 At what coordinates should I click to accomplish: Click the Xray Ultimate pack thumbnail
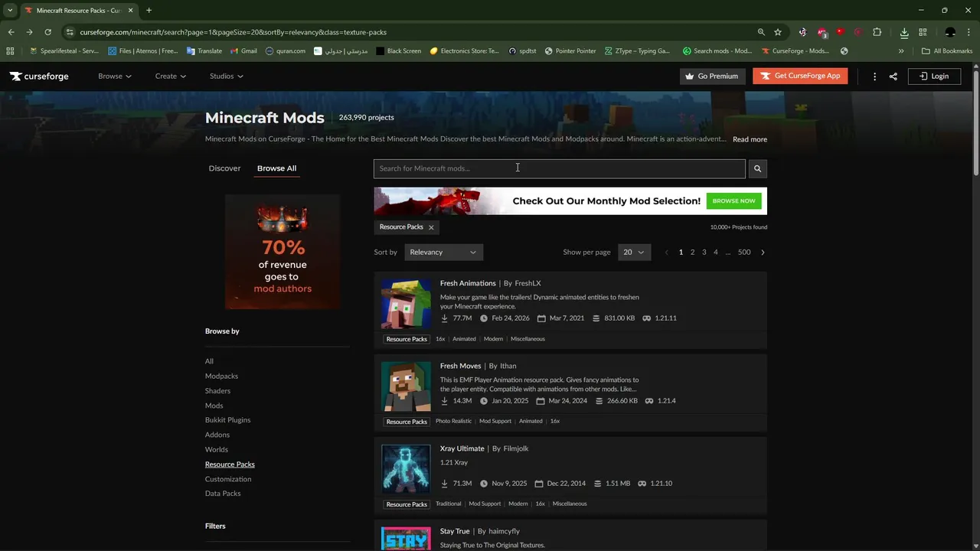tap(406, 469)
